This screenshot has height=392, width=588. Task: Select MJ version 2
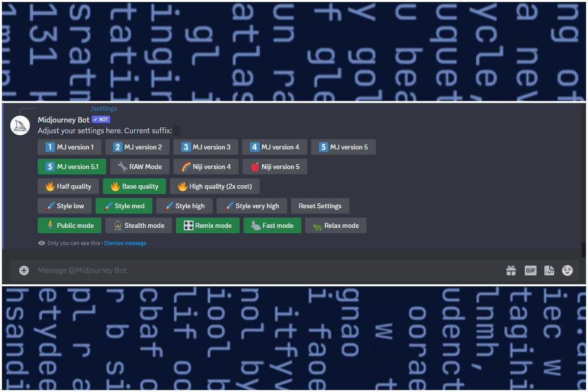click(137, 147)
